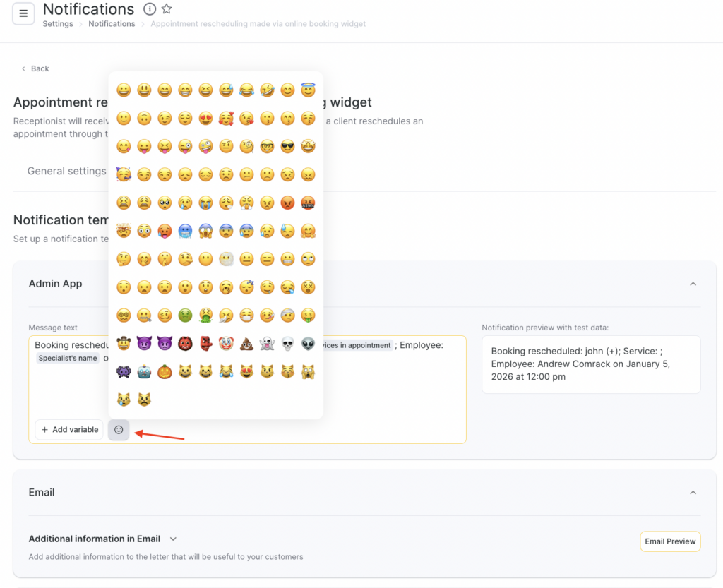
Task: Star the Notifications page as favorite
Action: pos(167,9)
